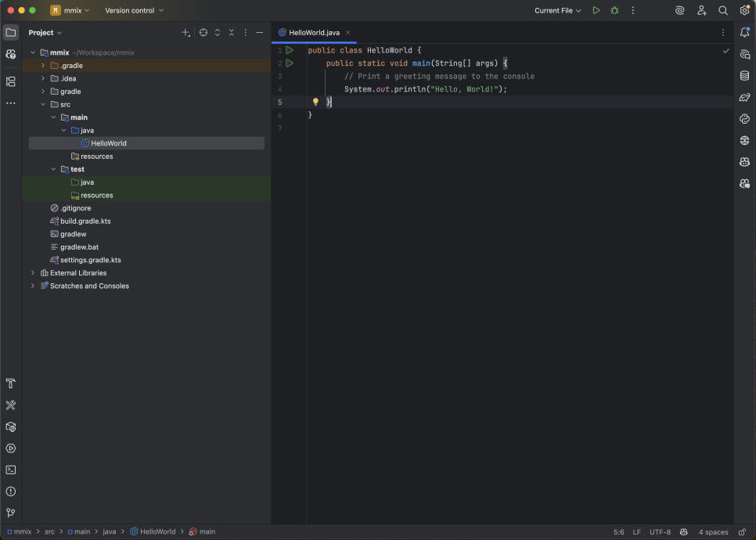This screenshot has width=756, height=540.
Task: Collapse the main folder
Action: click(x=53, y=117)
